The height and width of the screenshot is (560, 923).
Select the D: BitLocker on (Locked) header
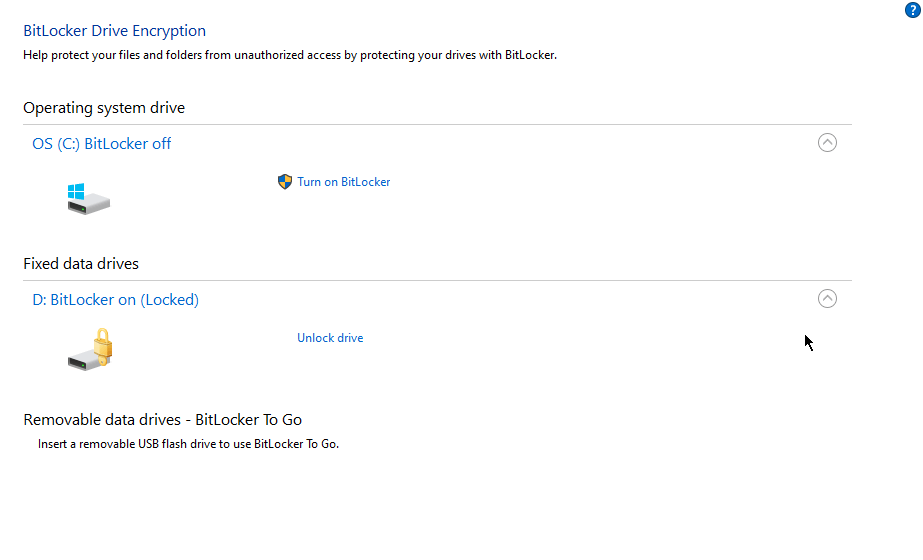pos(116,300)
